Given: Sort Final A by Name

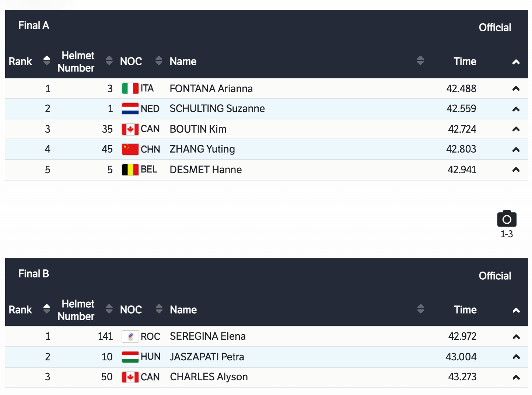Looking at the screenshot, I should point(420,60).
